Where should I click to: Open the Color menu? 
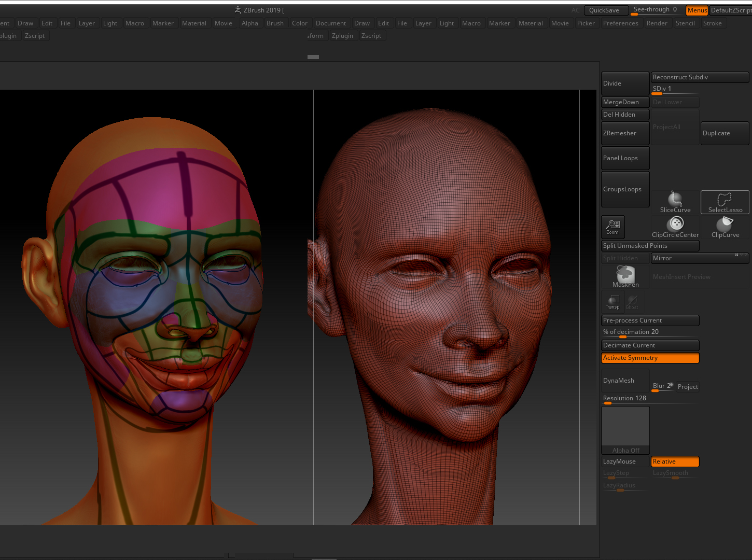click(300, 23)
